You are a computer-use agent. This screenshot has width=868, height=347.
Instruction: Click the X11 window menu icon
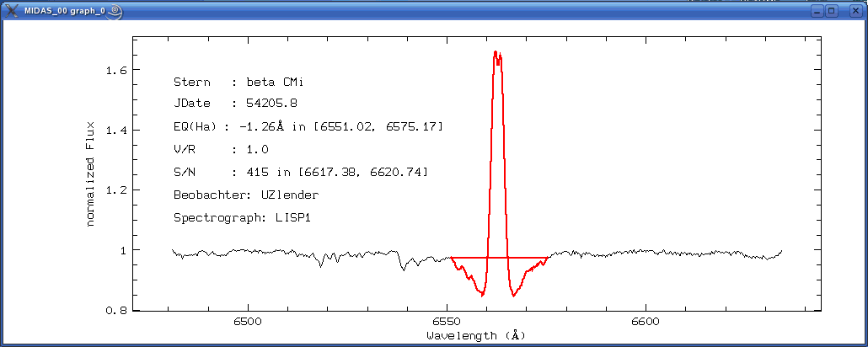pos(12,10)
